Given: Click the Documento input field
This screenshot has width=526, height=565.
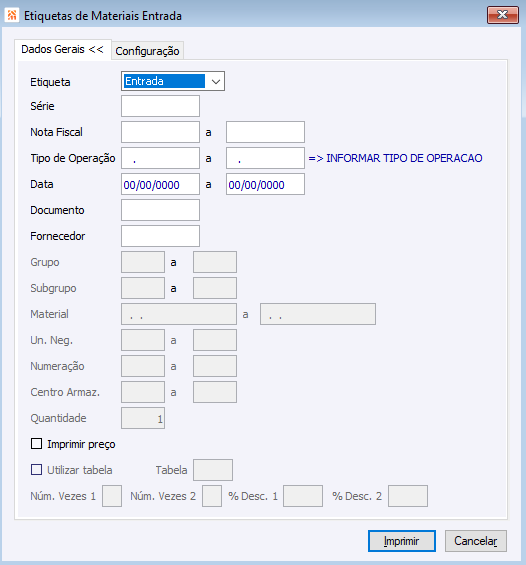Looking at the screenshot, I should click(160, 210).
